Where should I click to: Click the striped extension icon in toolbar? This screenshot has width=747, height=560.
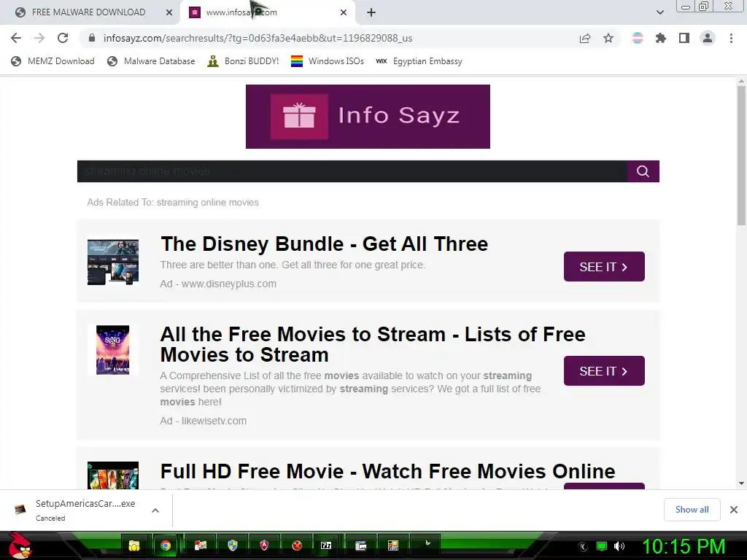[x=637, y=38]
